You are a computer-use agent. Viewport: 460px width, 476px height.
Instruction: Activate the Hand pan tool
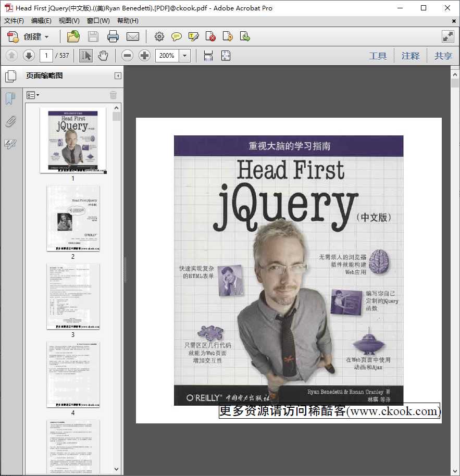point(103,56)
